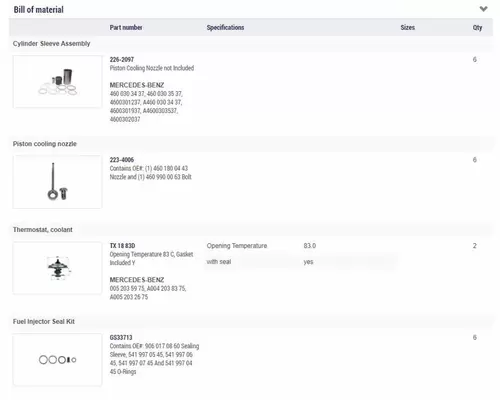500x400 pixels.
Task: Collapse the Bill of material section chevron
Action: click(x=483, y=9)
